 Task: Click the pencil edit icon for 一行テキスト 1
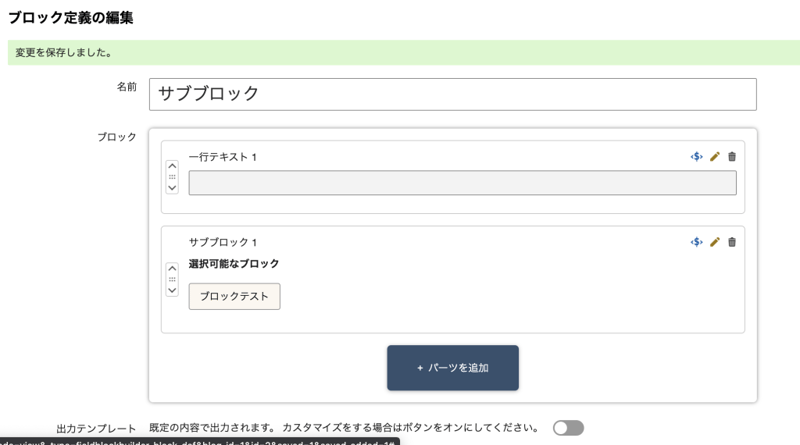(715, 157)
